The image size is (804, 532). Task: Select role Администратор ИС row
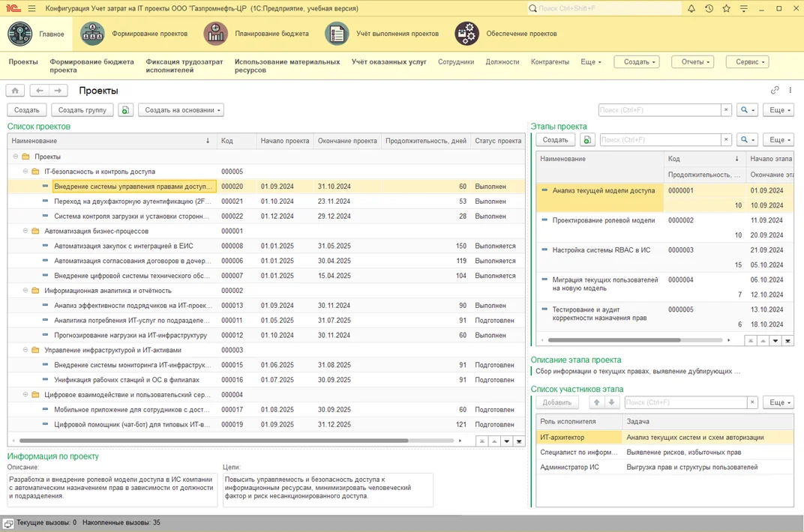coord(664,467)
